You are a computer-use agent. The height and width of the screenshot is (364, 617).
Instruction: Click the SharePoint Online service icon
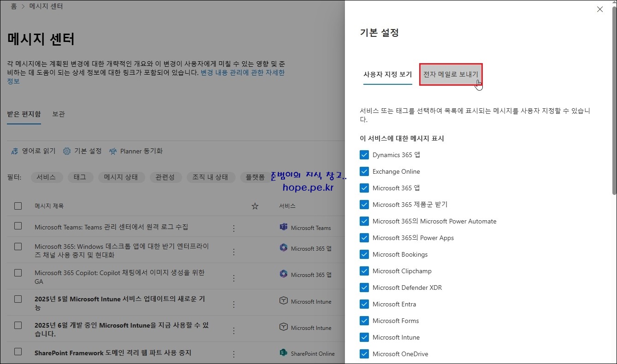284,353
